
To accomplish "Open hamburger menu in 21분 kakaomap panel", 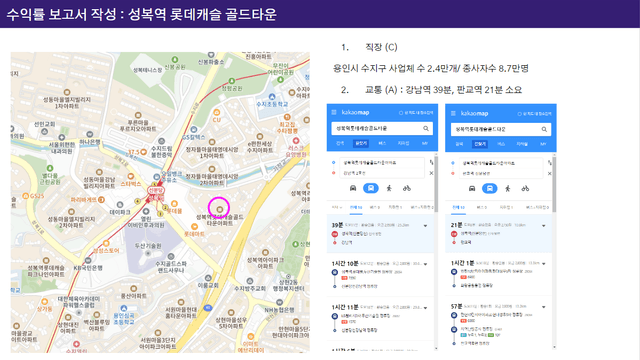I will coord(453,113).
